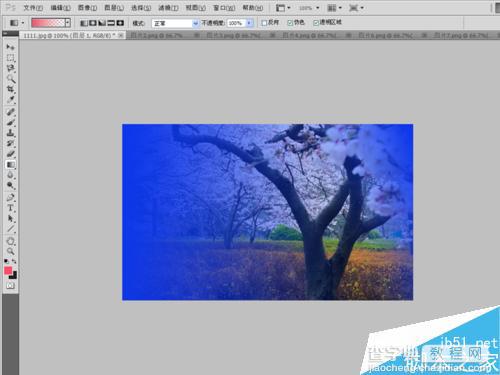
Task: Toggle the 透明区域 (Transparency) checkbox
Action: tap(316, 23)
